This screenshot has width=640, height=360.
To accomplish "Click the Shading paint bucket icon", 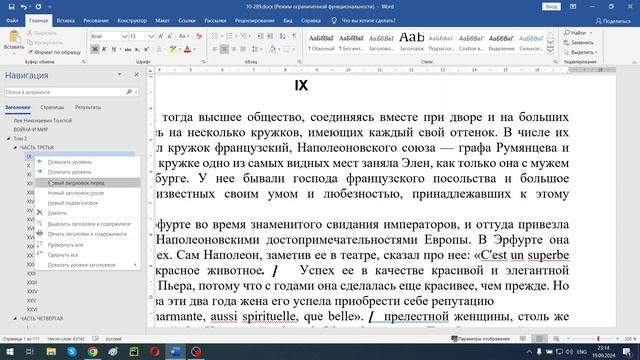I will pyautogui.click(x=272, y=49).
